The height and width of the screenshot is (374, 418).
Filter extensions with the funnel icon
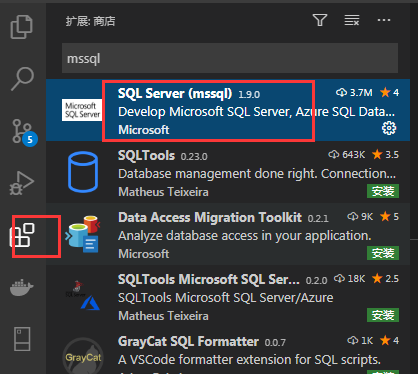click(x=320, y=20)
